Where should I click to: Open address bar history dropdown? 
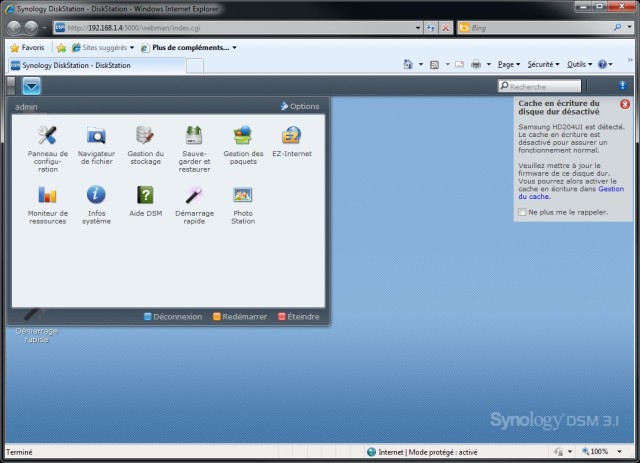point(418,28)
